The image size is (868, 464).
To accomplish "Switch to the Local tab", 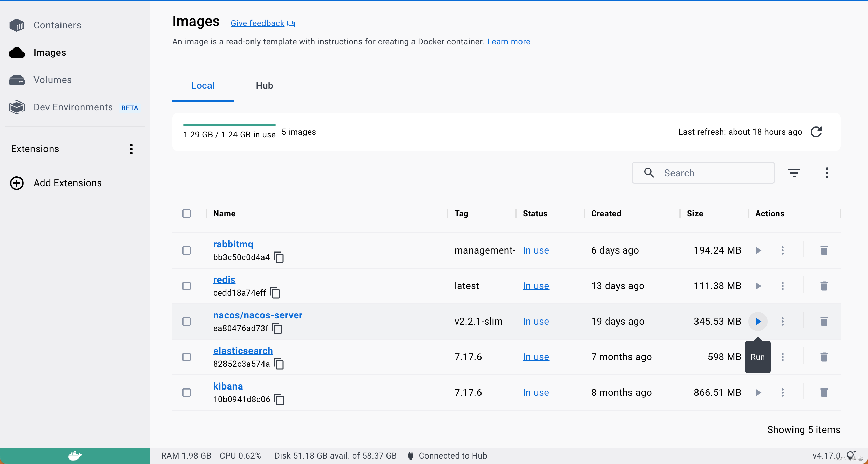I will point(203,86).
